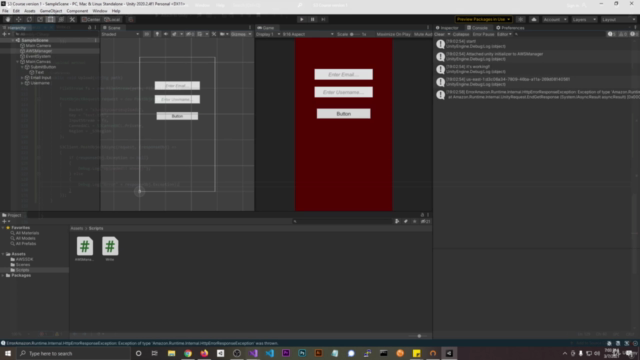
Task: Toggle pivot Center mode
Action: pyautogui.click(x=91, y=19)
